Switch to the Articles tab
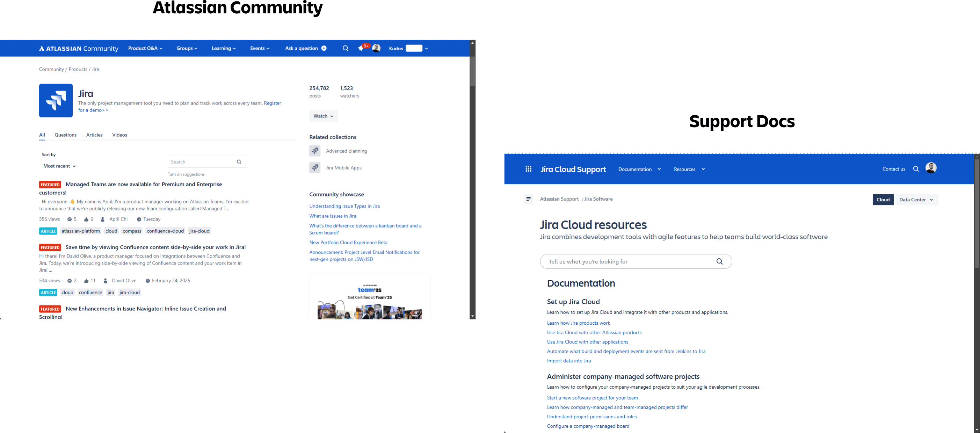980x433 pixels. coord(94,135)
